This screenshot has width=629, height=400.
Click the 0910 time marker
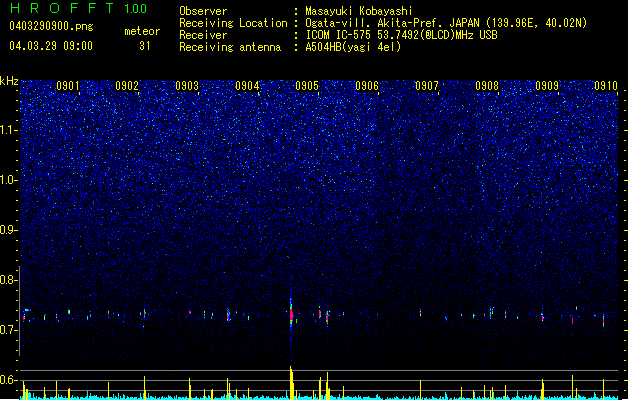click(606, 86)
